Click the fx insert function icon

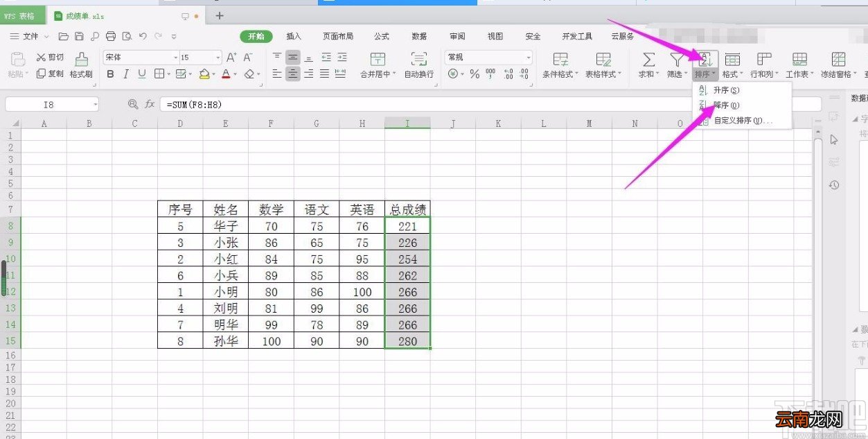(x=150, y=104)
